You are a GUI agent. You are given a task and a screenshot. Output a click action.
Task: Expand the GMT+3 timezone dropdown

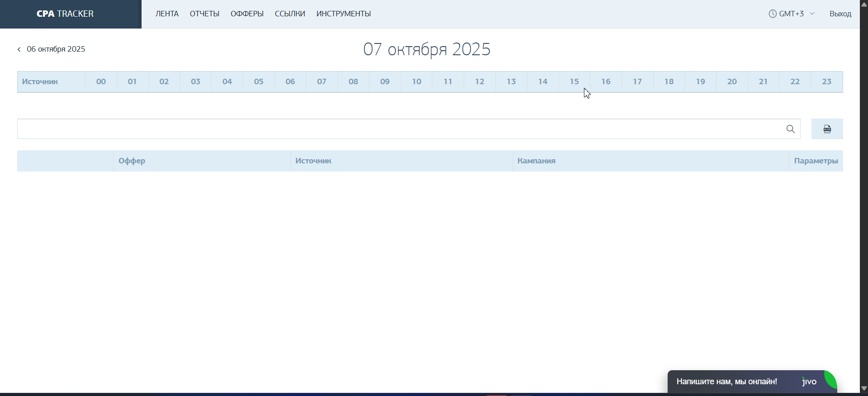812,14
